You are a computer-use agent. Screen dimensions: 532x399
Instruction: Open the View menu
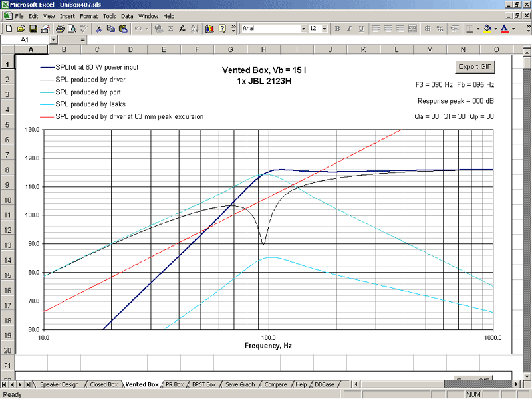tap(49, 16)
